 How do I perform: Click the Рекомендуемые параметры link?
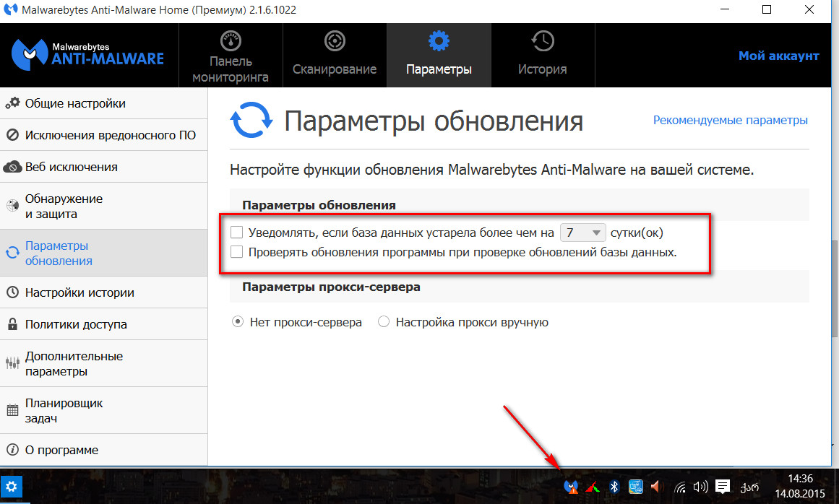pyautogui.click(x=730, y=121)
